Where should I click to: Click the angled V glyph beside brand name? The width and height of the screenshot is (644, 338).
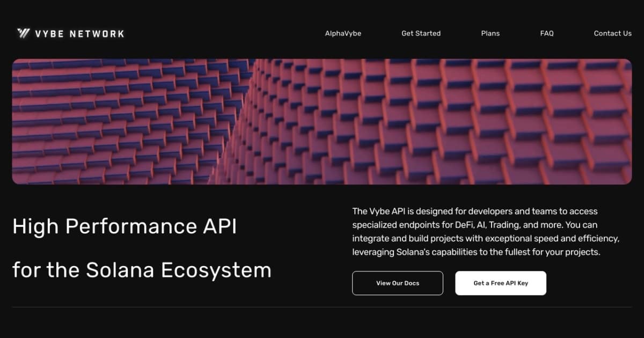point(22,33)
